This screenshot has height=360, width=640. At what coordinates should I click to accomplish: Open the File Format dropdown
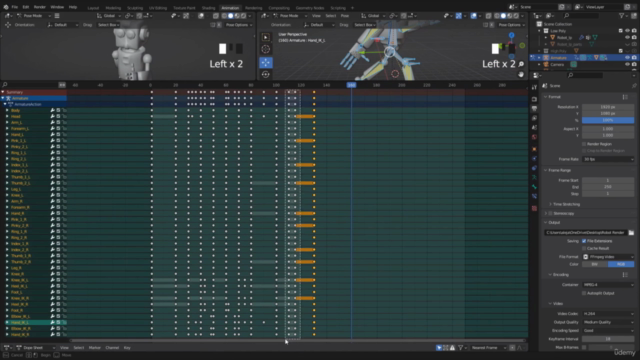(x=608, y=257)
